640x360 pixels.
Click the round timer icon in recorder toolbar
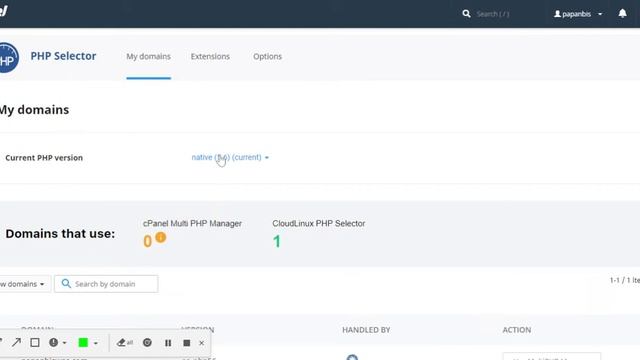pos(147,342)
